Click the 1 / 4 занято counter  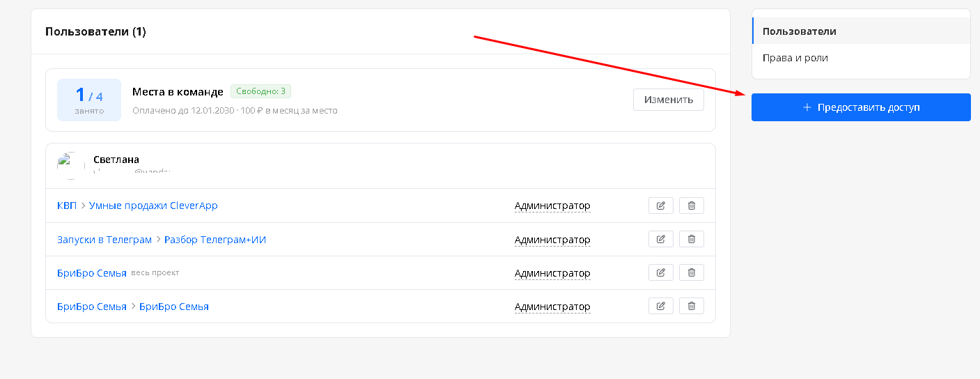[x=89, y=100]
